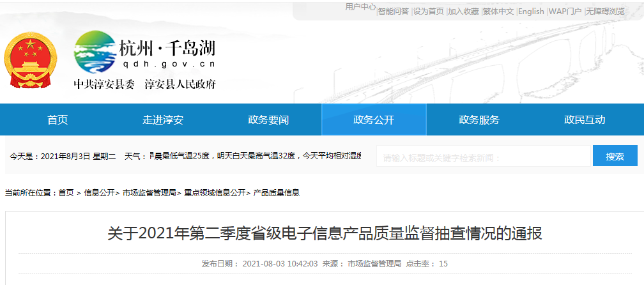
Task: Select the 政务要闻 navigation tab
Action: pos(268,120)
